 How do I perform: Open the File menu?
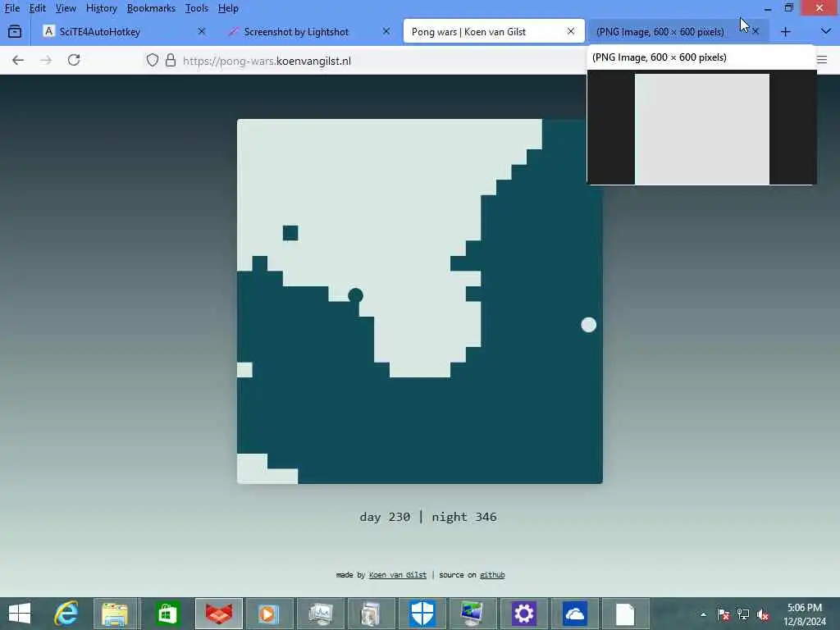pyautogui.click(x=11, y=8)
